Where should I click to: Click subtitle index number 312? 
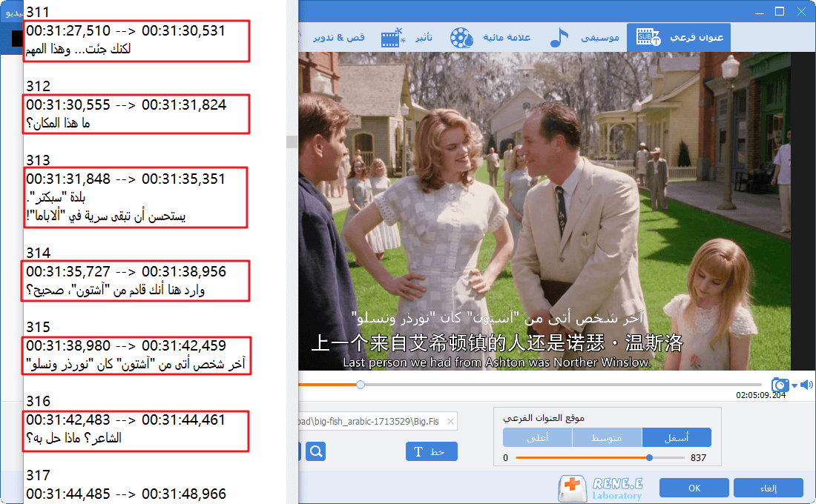[38, 86]
